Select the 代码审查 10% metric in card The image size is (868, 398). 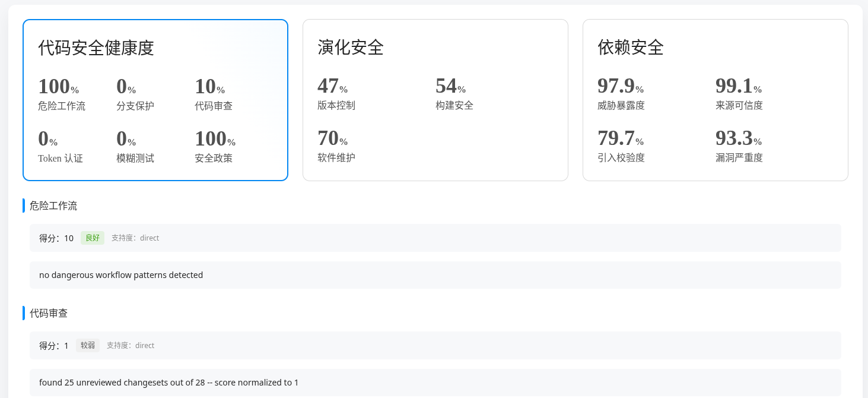(x=214, y=95)
